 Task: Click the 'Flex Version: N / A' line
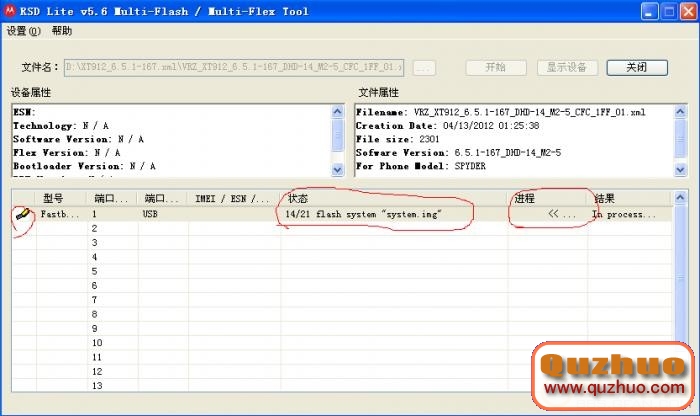coord(67,153)
